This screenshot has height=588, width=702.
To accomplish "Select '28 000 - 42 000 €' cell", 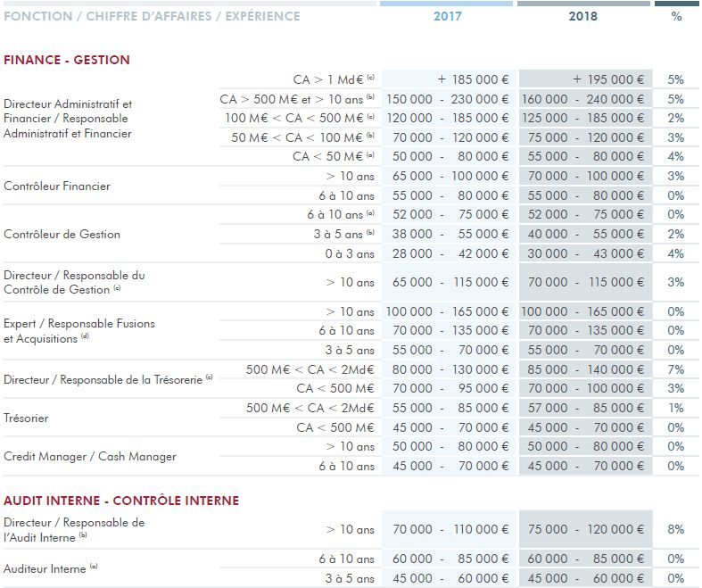I will click(450, 253).
